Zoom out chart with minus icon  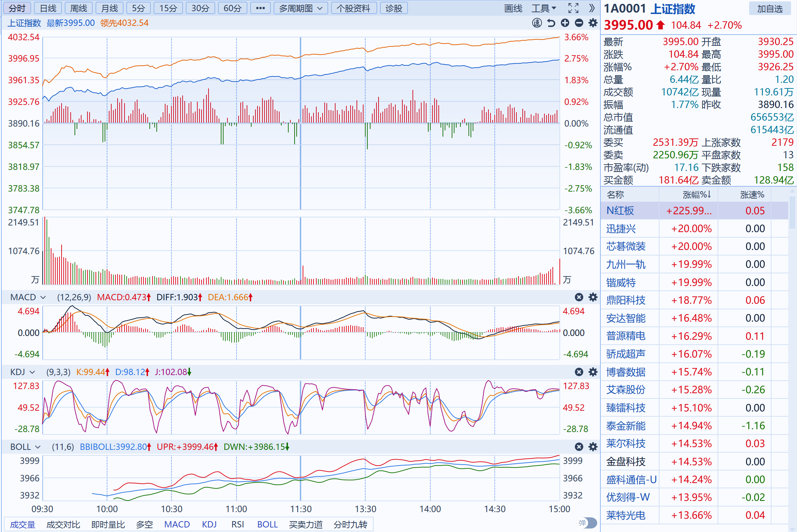click(579, 23)
